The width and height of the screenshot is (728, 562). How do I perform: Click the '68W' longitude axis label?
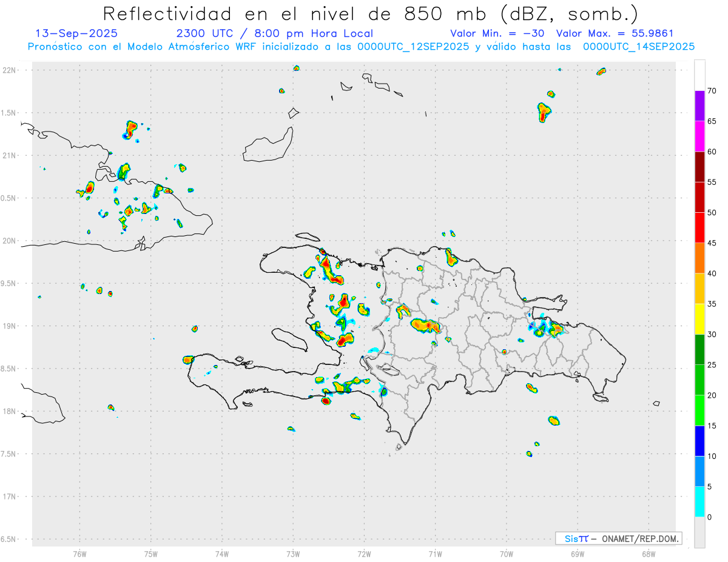[649, 554]
